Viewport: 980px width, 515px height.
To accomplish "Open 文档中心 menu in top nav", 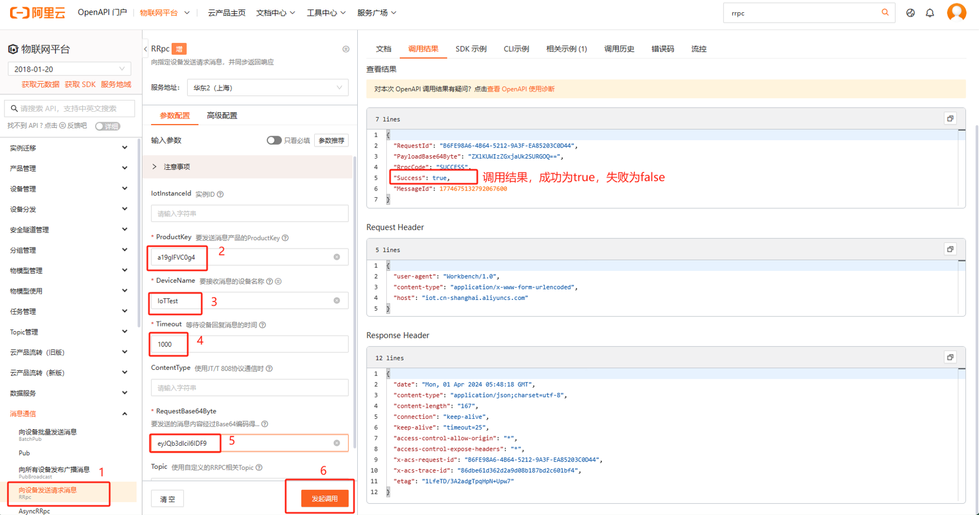I will coord(275,12).
